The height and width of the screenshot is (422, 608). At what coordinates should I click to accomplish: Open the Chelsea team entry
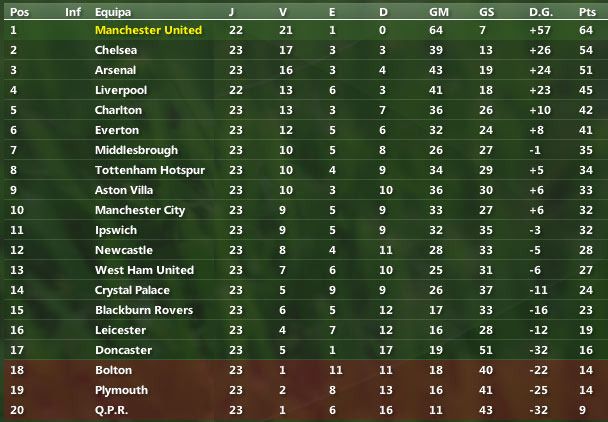(x=116, y=50)
